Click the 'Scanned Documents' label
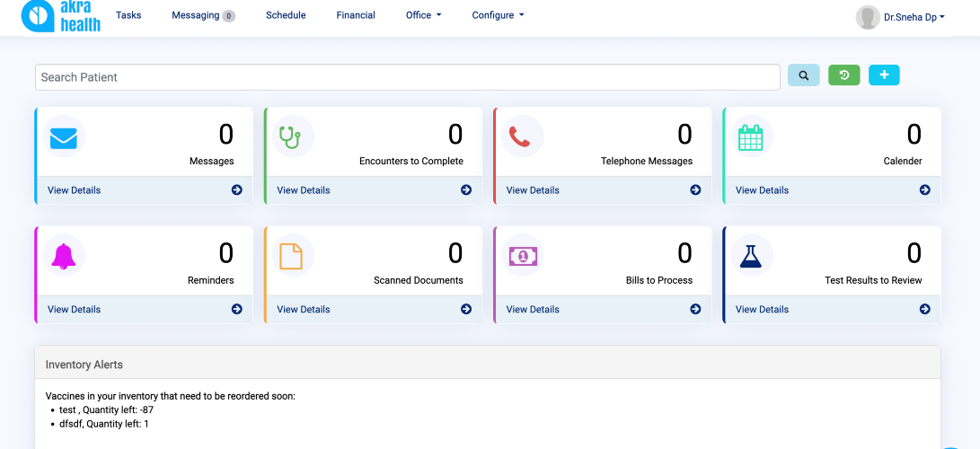 tap(419, 280)
